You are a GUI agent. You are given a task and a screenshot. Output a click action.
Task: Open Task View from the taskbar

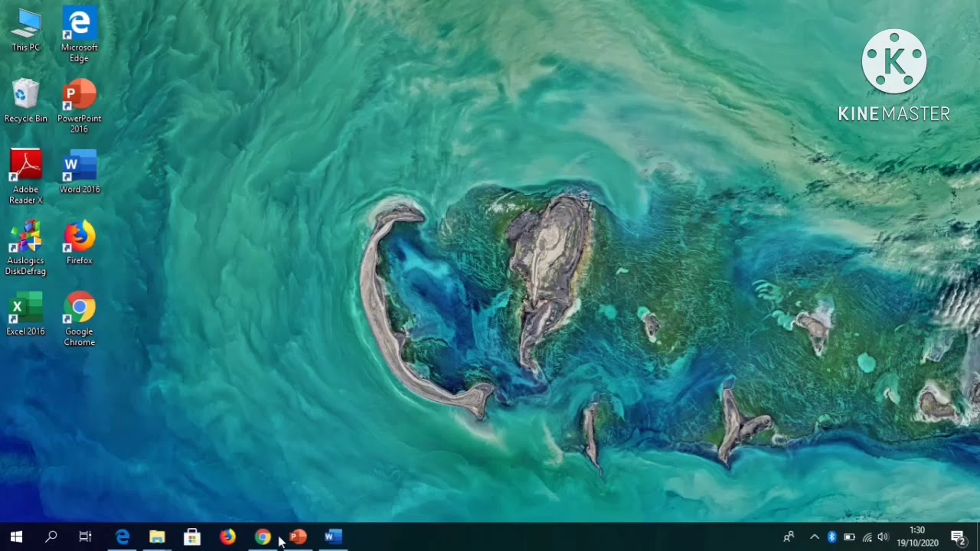point(86,537)
